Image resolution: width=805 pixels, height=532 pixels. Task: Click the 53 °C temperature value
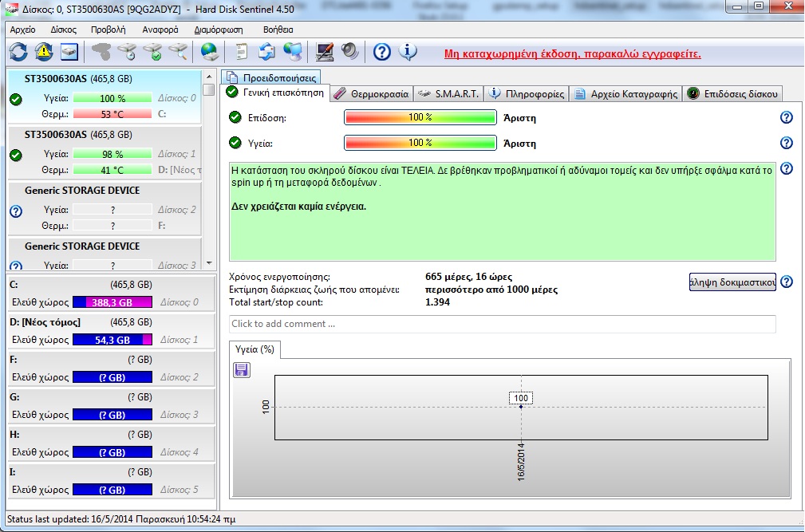pos(112,114)
